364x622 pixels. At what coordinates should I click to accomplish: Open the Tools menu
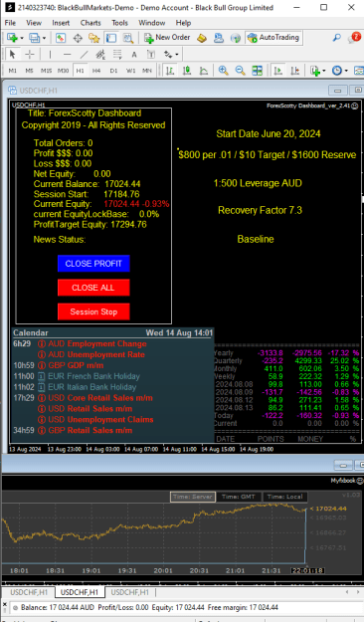(119, 23)
